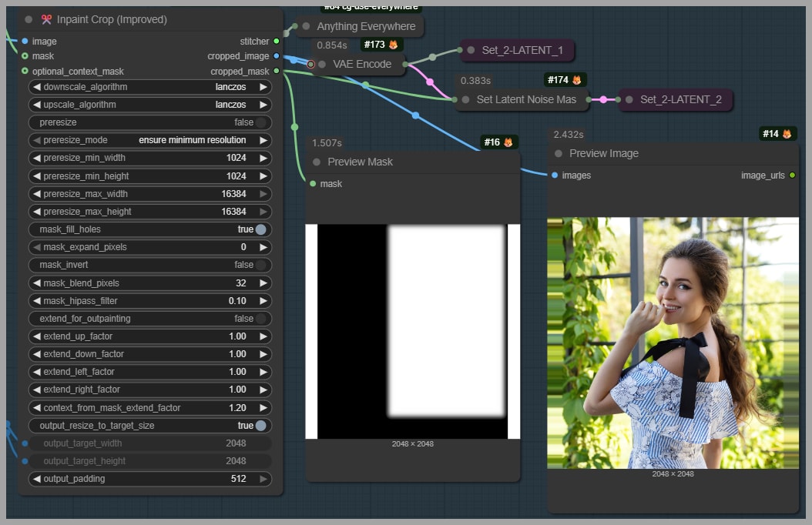Toggle the mask_fill_holes switch
Image resolution: width=812 pixels, height=525 pixels.
tap(260, 229)
